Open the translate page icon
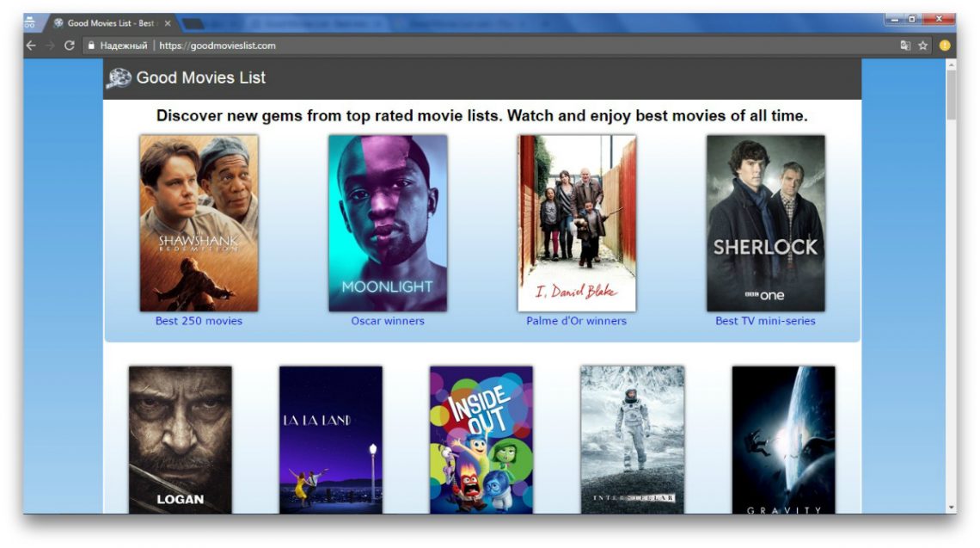The height and width of the screenshot is (548, 980). point(905,45)
